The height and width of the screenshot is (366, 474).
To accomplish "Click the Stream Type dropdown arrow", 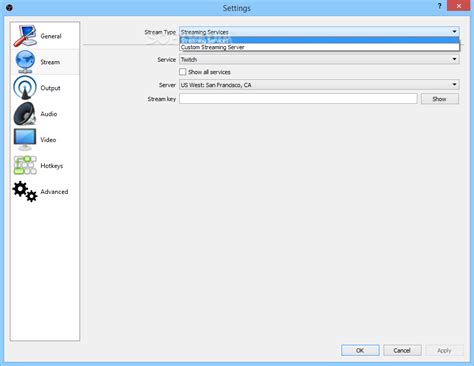I will point(454,32).
